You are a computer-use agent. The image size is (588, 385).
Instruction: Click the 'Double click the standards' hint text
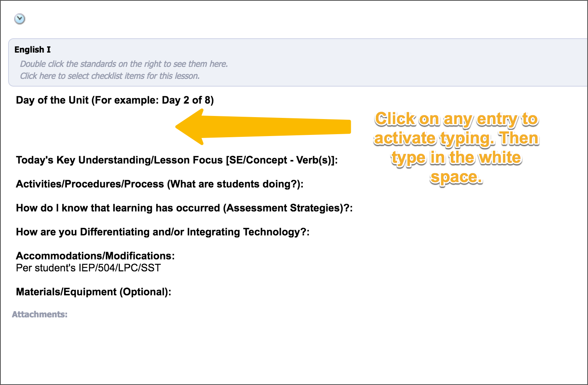click(x=124, y=64)
